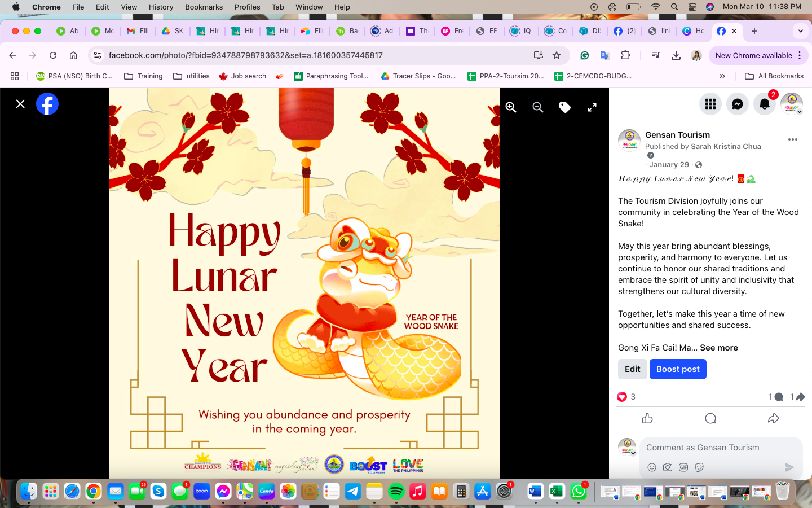Add a GIF to the comment

click(x=683, y=467)
